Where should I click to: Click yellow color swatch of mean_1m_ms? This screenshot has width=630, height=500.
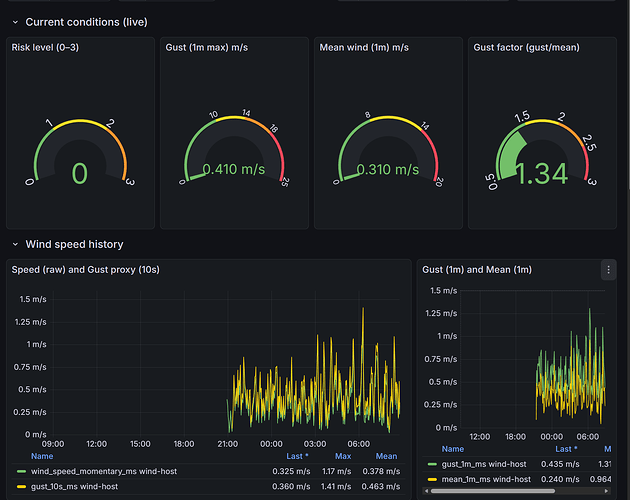(432, 478)
